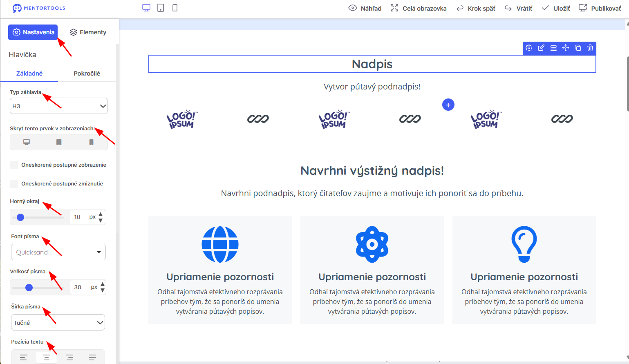Open the Elementy tab

(x=88, y=32)
